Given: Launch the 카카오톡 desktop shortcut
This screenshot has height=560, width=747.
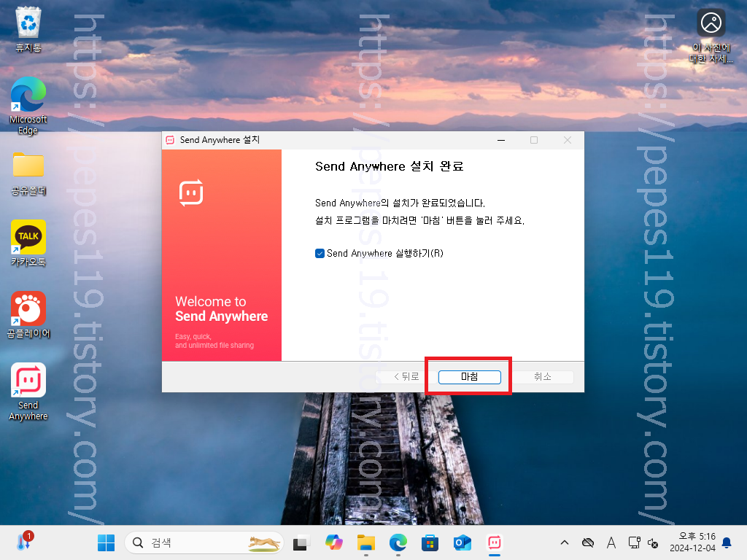Looking at the screenshot, I should pos(28,243).
